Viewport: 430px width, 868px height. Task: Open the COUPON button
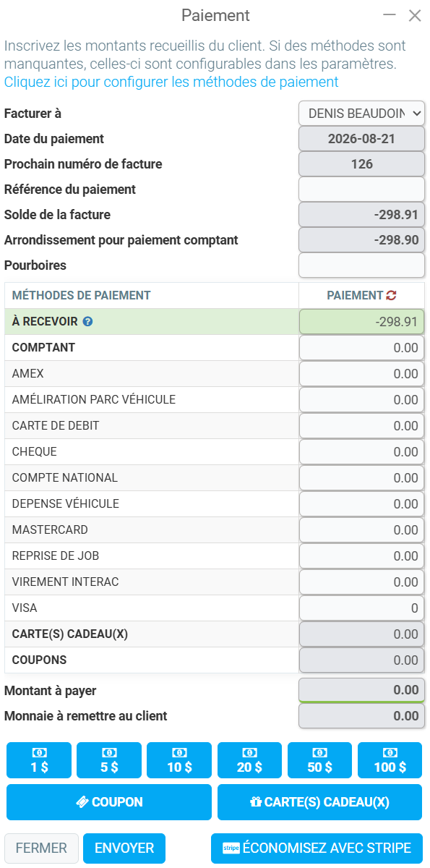pyautogui.click(x=109, y=802)
